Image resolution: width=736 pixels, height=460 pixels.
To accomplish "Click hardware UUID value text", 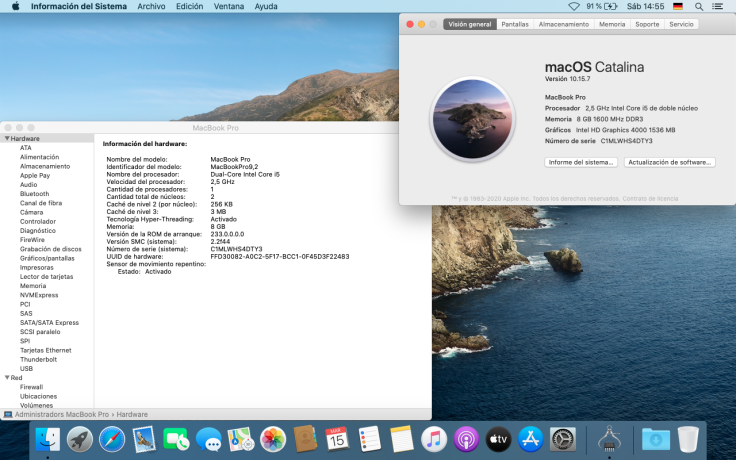I will (x=280, y=256).
